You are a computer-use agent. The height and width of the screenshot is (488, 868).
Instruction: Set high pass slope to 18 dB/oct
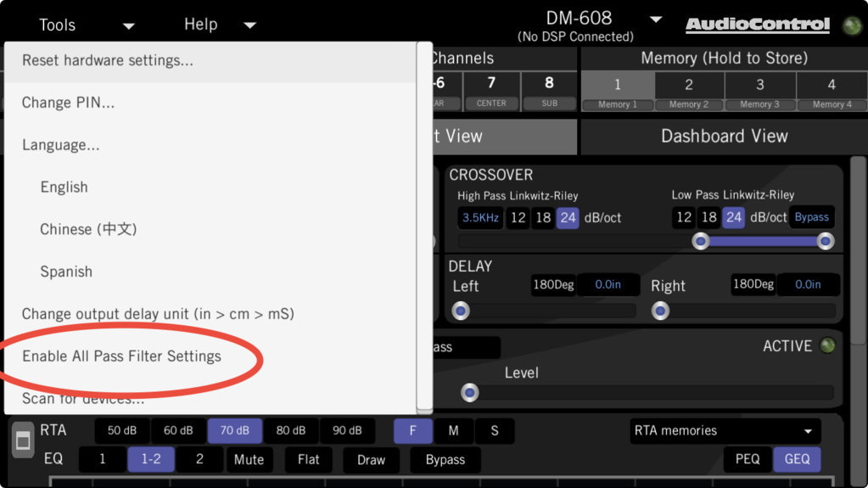pyautogui.click(x=543, y=217)
